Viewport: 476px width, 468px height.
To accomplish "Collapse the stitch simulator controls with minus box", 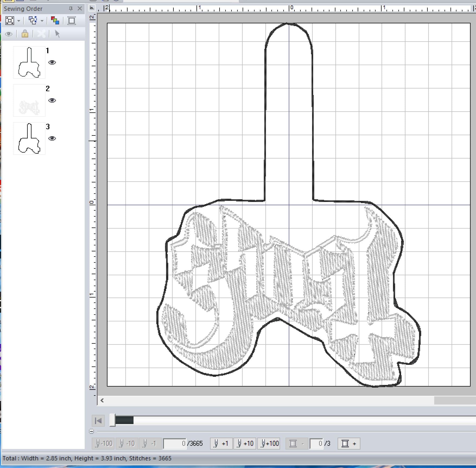I will point(91,431).
